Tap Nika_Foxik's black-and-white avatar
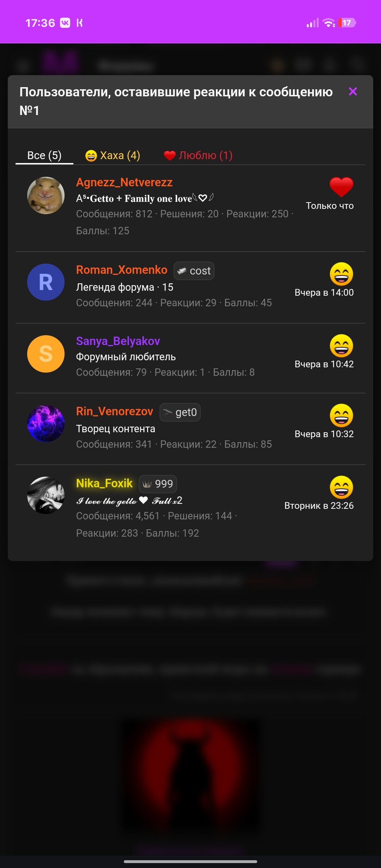381x868 pixels. 46,495
